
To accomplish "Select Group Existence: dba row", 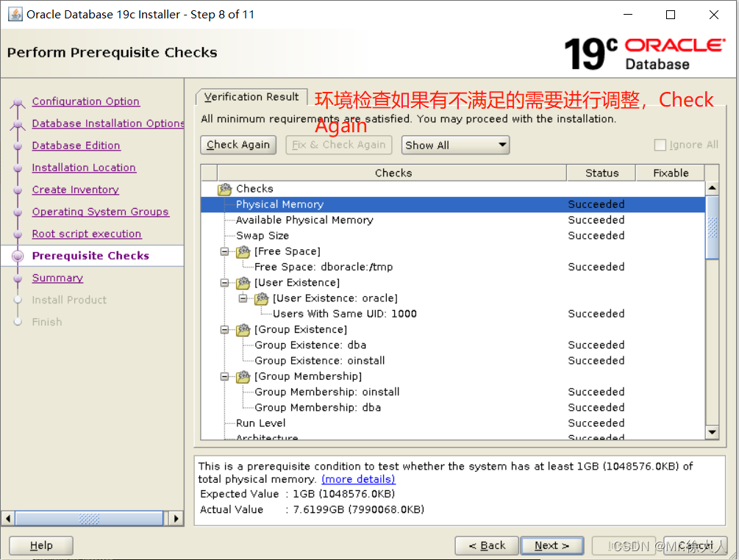I will click(453, 345).
